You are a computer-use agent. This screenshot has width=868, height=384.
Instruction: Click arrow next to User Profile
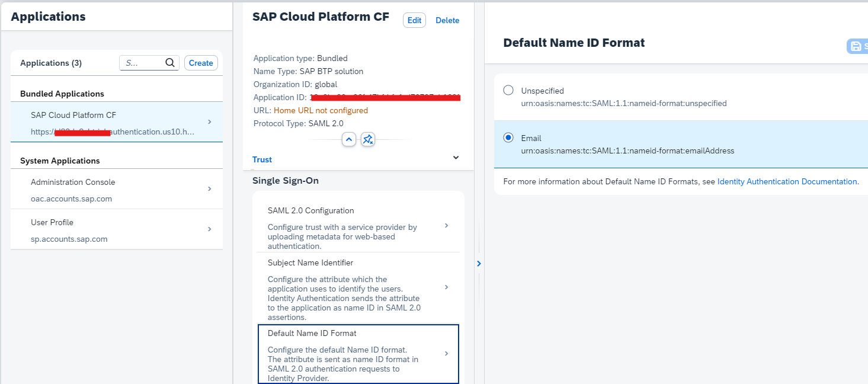210,229
